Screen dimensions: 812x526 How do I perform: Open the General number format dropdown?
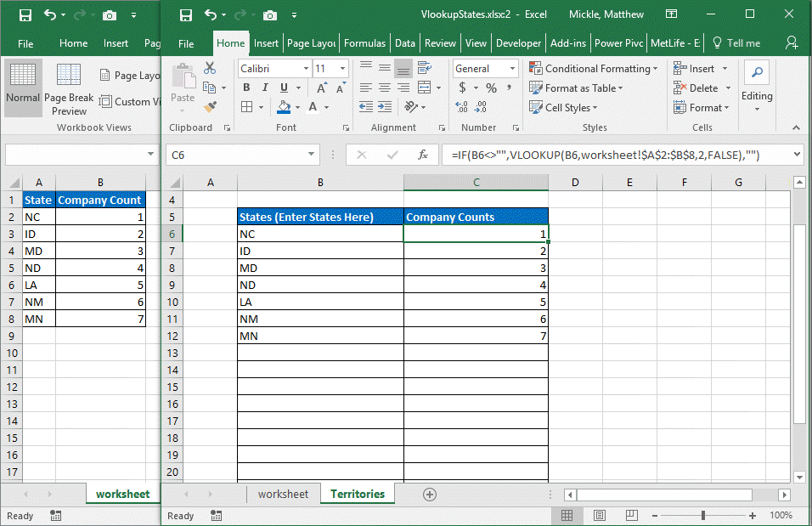point(512,69)
